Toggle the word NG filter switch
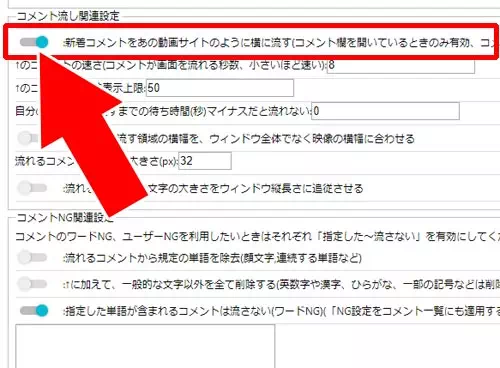The height and width of the screenshot is (368, 500). (34, 311)
